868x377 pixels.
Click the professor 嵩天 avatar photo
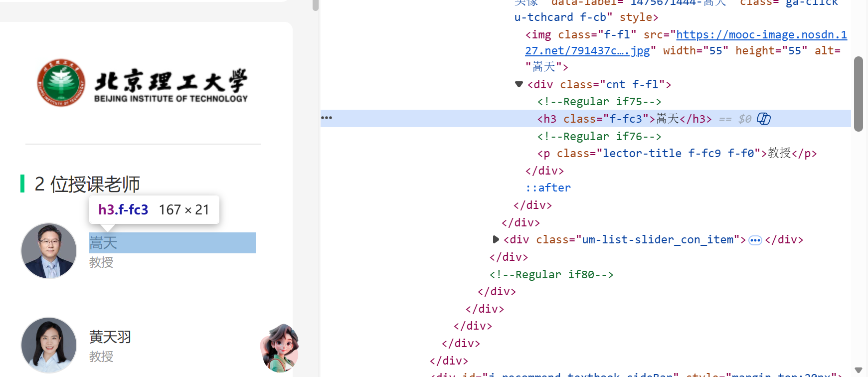[49, 251]
